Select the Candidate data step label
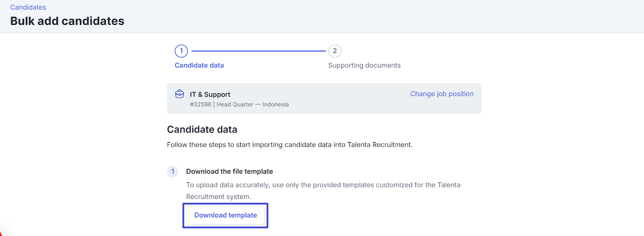 (x=199, y=65)
